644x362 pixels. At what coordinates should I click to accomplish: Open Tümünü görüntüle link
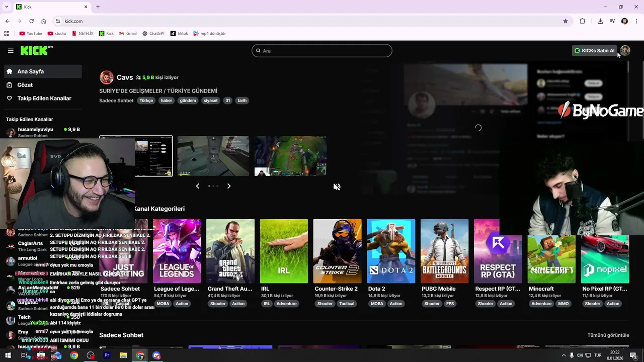pos(608,335)
